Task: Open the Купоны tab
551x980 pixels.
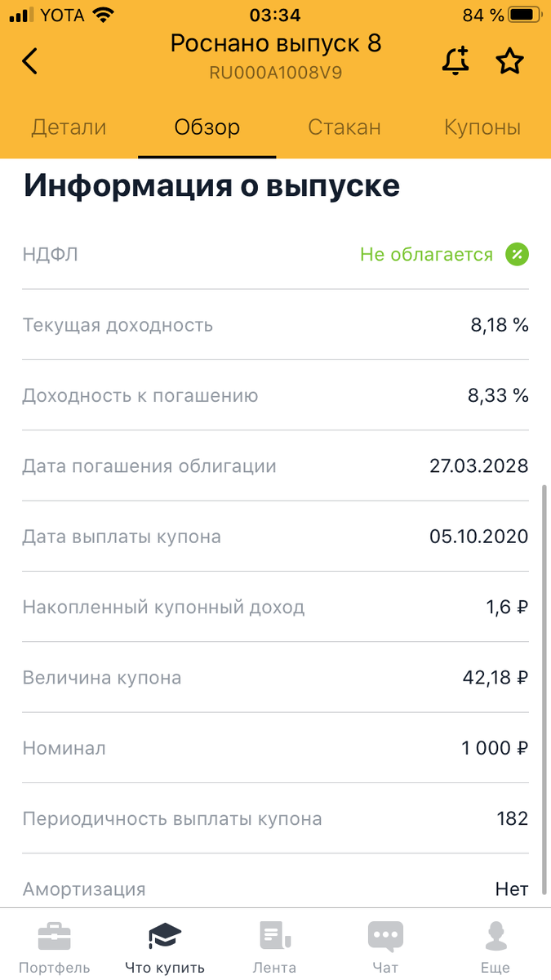Action: [x=482, y=127]
